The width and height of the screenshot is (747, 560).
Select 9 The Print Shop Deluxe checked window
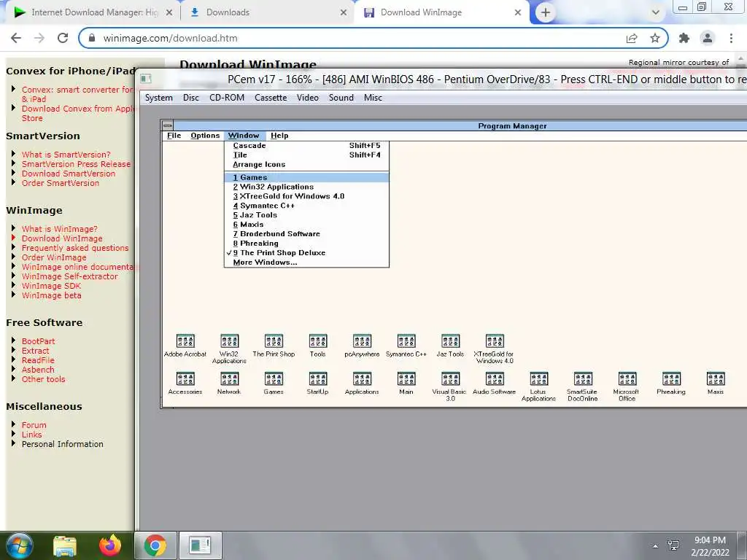(x=306, y=253)
